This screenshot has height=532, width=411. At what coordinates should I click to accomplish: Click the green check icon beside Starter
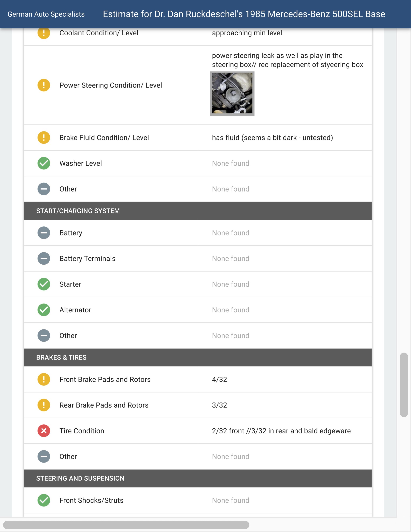pyautogui.click(x=44, y=284)
